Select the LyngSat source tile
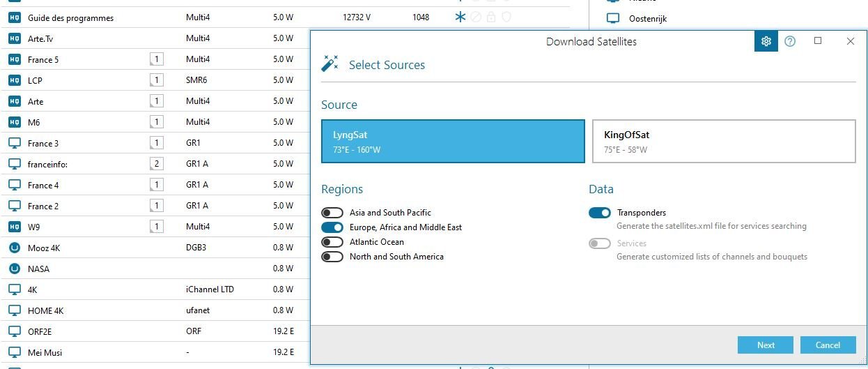Image resolution: width=868 pixels, height=369 pixels. (x=453, y=142)
